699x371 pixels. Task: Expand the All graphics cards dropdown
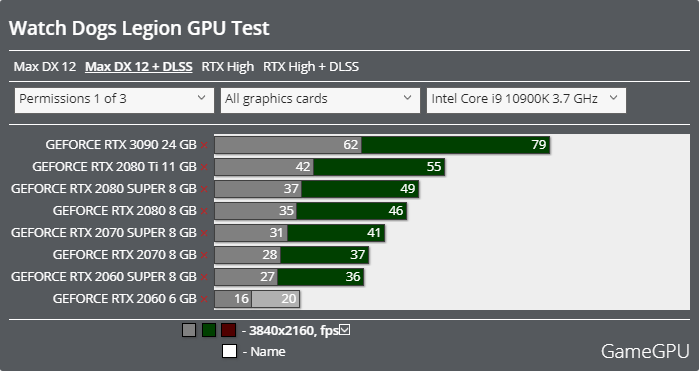[x=320, y=100]
